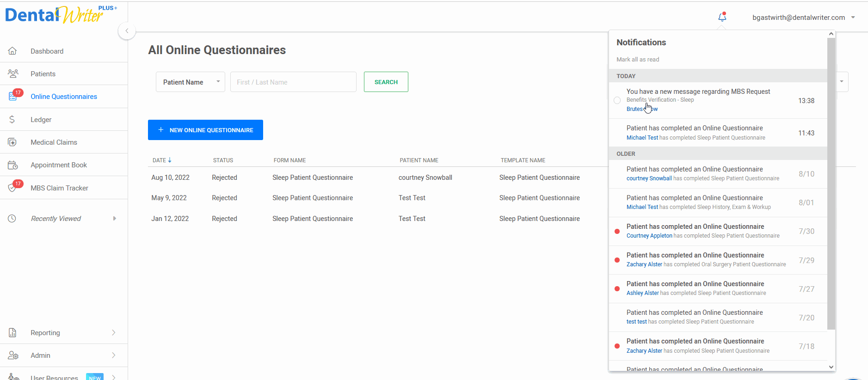Open the May 9, 2022 questionnaire row
The image size is (868, 380).
point(378,198)
